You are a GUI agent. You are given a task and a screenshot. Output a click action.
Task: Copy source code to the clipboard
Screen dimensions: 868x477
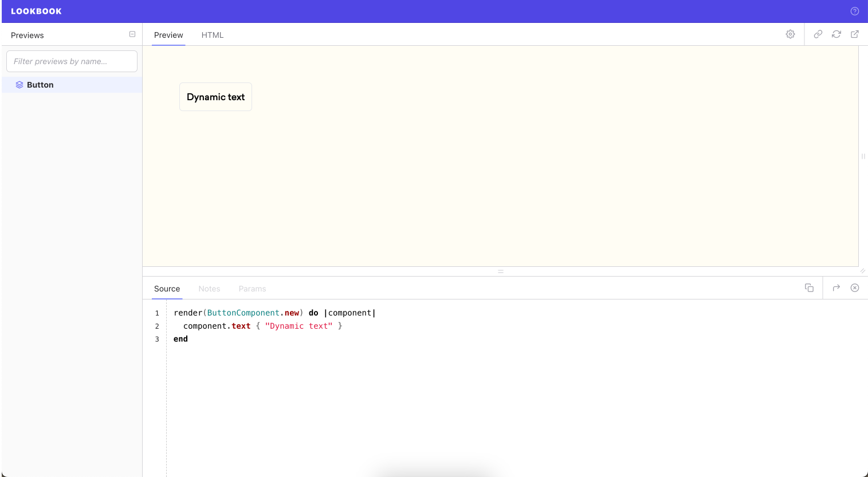[809, 288]
